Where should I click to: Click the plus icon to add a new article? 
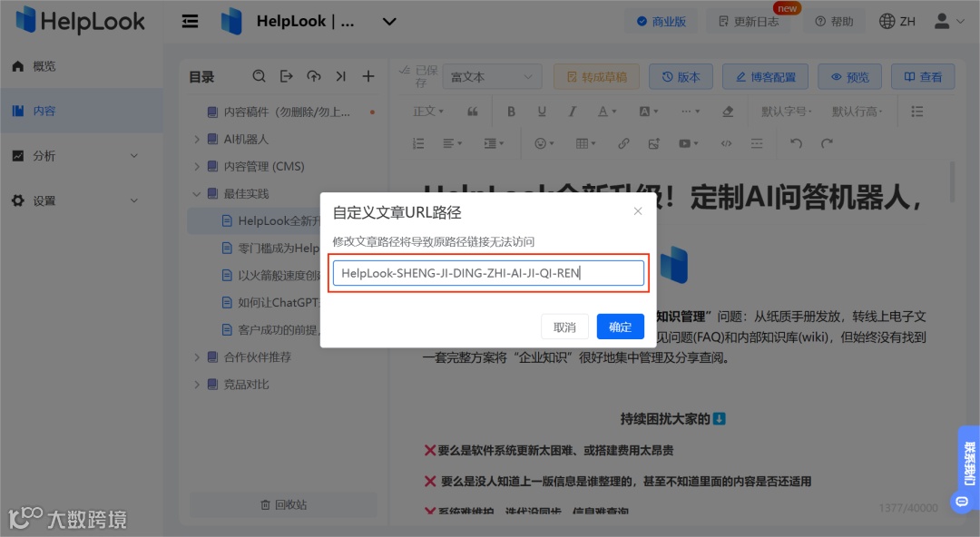tap(367, 76)
